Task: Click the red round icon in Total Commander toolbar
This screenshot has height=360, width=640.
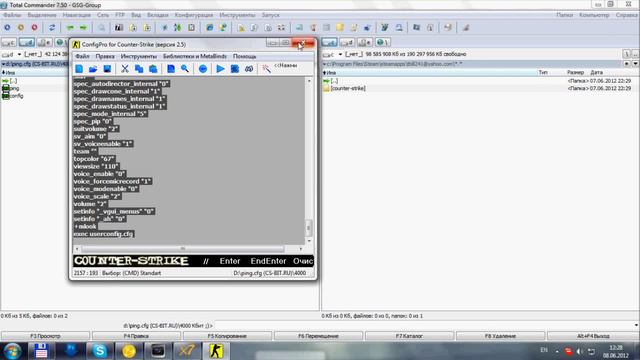Action: pos(34,28)
